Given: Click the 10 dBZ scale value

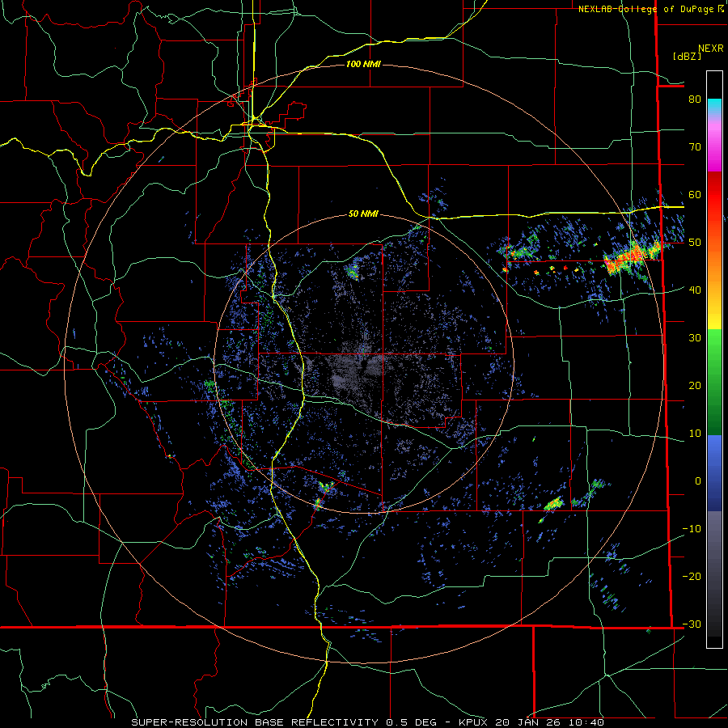Looking at the screenshot, I should pos(695,434).
